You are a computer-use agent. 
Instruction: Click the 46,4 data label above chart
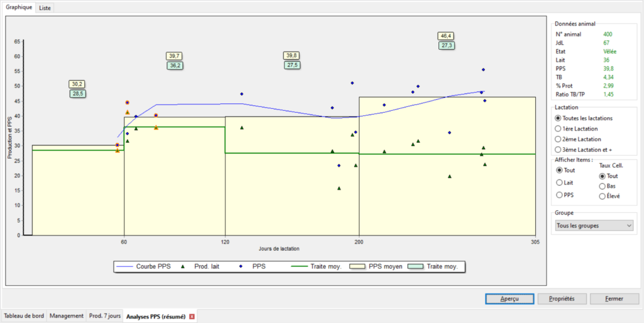point(447,36)
